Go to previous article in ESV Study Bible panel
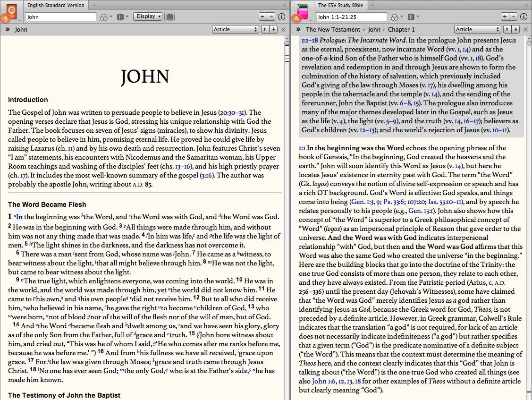Image resolution: width=532 pixels, height=400 pixels. click(507, 29)
